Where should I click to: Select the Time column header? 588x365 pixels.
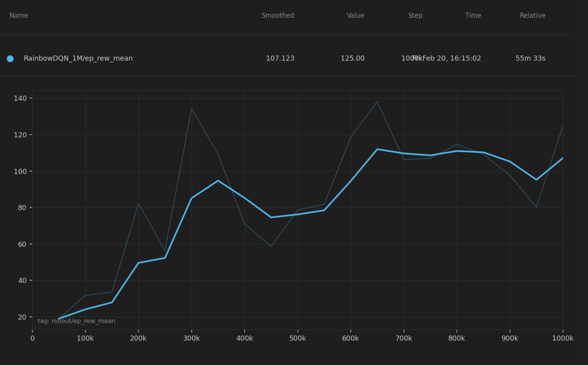coord(473,15)
